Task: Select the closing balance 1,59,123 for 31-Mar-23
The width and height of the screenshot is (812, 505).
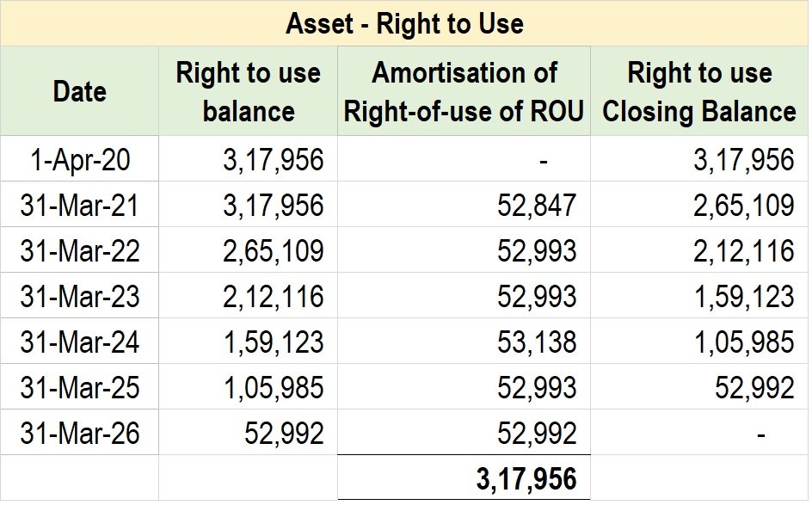Action: (742, 297)
